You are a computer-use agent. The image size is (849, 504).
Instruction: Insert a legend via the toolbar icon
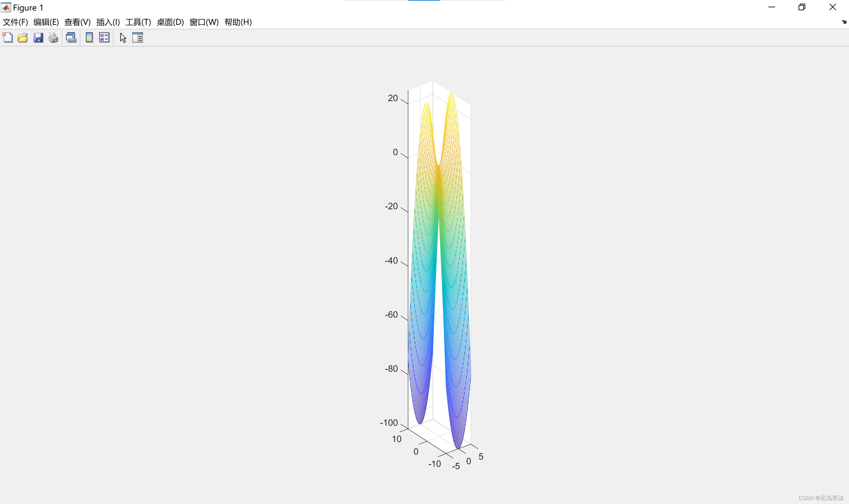(104, 37)
